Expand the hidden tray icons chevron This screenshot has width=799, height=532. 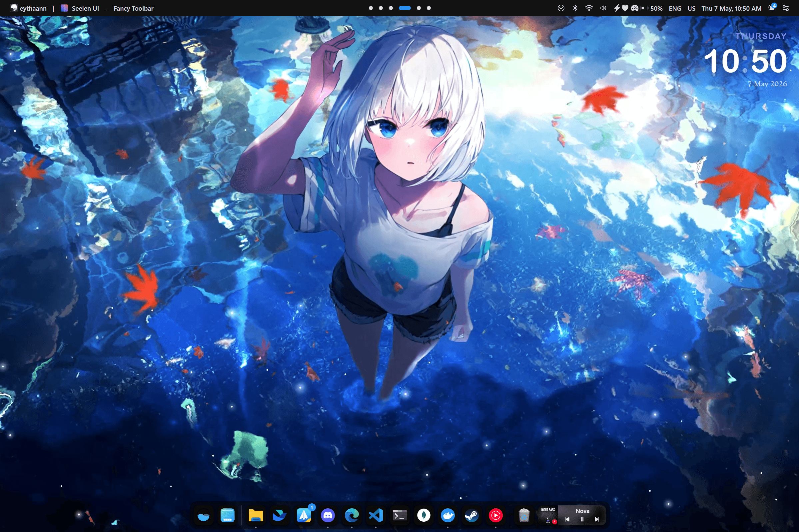click(x=561, y=8)
